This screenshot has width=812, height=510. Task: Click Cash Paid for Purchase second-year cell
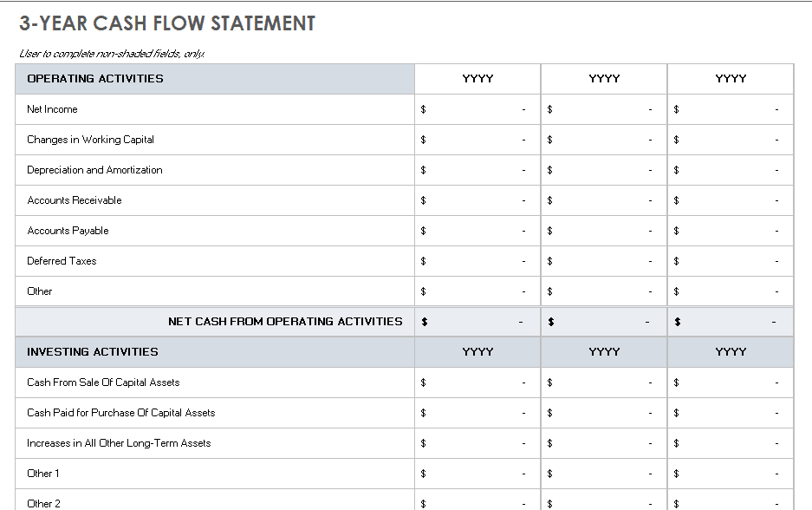pos(604,413)
